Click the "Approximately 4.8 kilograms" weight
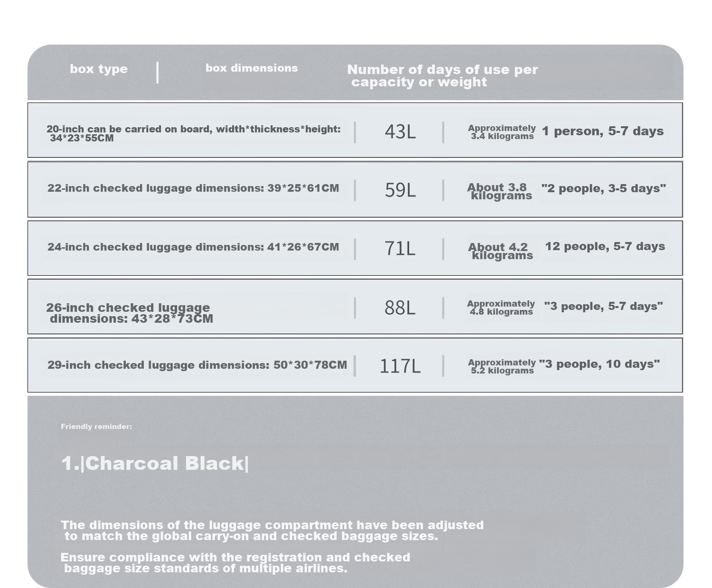 coord(501,308)
